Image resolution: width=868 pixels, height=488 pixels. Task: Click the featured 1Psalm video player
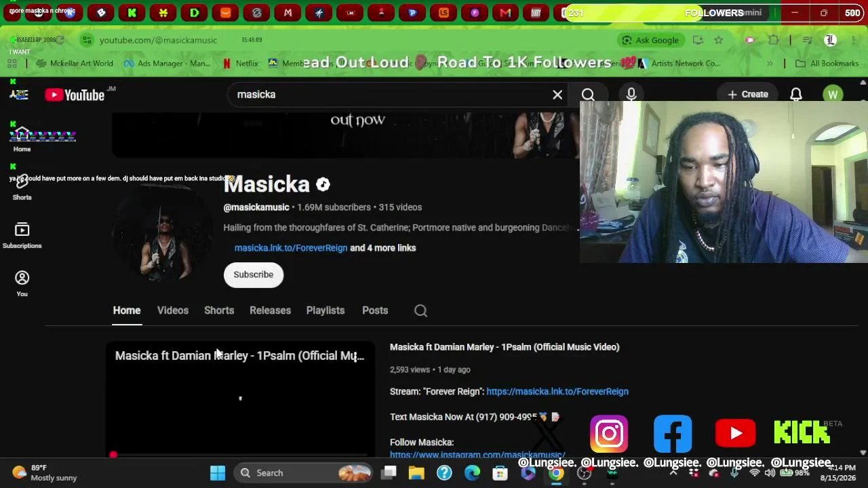click(240, 399)
